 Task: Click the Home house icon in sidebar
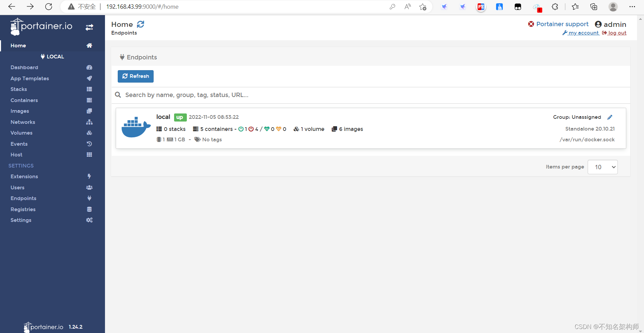(x=89, y=45)
